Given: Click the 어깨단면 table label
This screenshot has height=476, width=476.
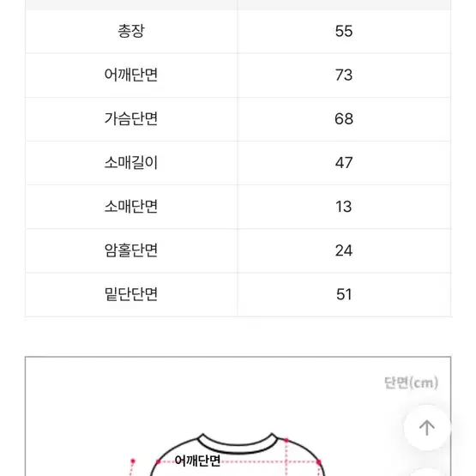Looking at the screenshot, I should [131, 75].
